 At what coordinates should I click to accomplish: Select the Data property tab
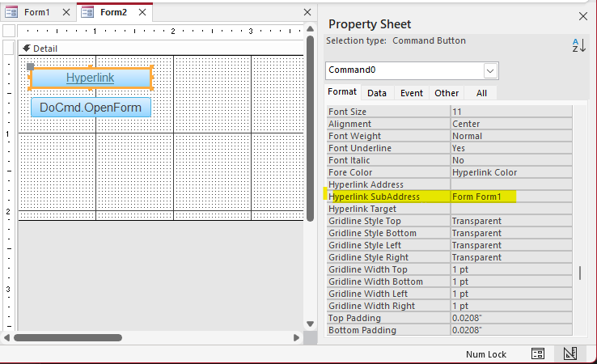(x=377, y=93)
